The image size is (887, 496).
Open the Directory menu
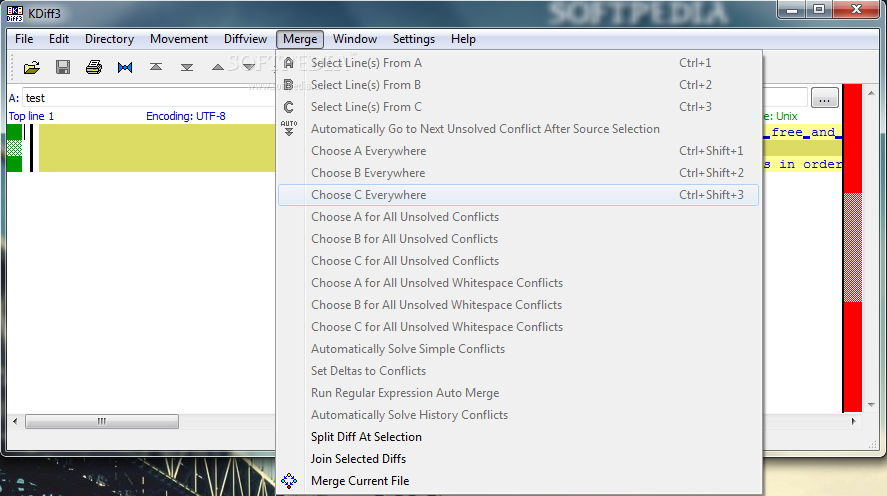pyautogui.click(x=109, y=39)
